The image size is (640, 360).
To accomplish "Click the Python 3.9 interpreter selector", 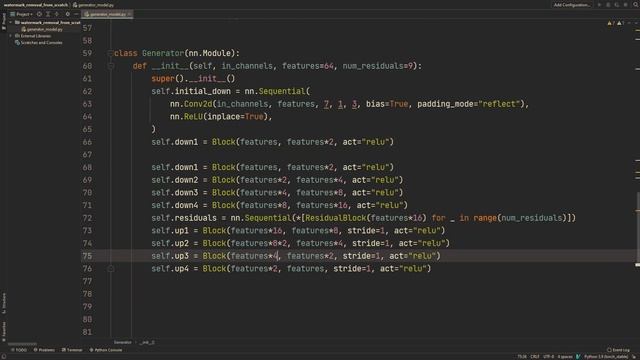I will (x=606, y=356).
